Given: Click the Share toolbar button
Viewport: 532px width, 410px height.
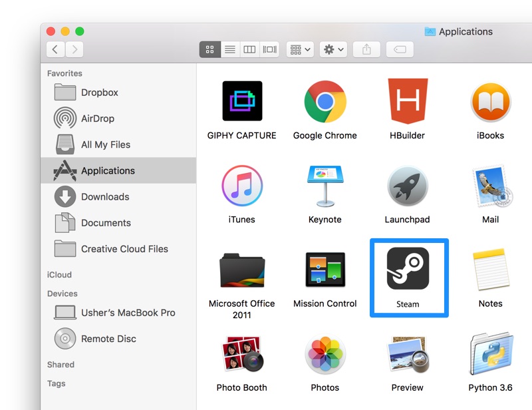Looking at the screenshot, I should pos(366,50).
